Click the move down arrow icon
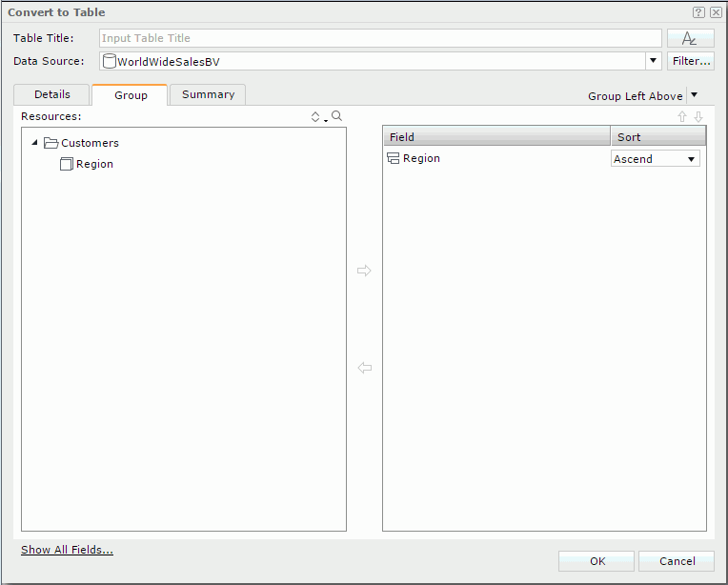The width and height of the screenshot is (728, 585). (x=698, y=117)
